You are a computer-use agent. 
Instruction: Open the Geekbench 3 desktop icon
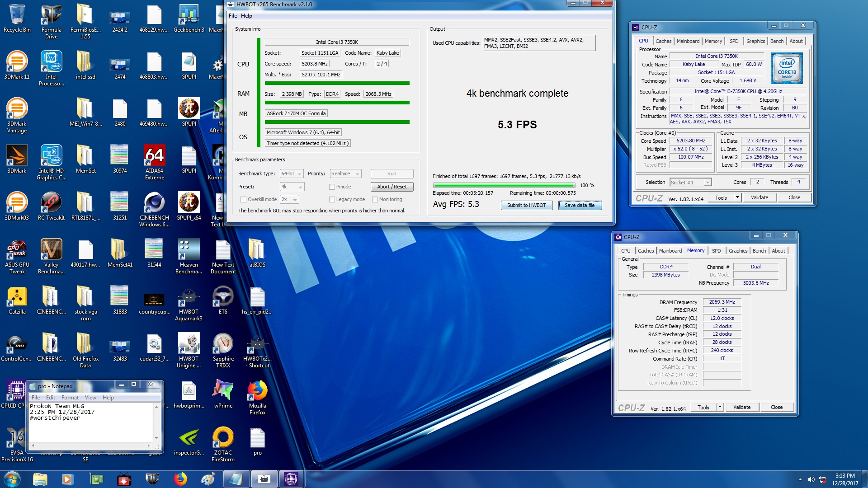tap(189, 19)
